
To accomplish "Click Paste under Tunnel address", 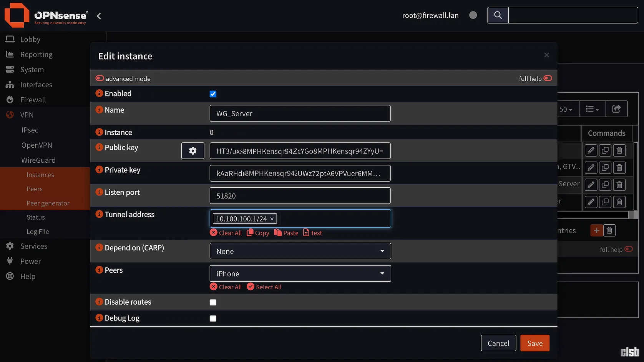I will (x=286, y=233).
